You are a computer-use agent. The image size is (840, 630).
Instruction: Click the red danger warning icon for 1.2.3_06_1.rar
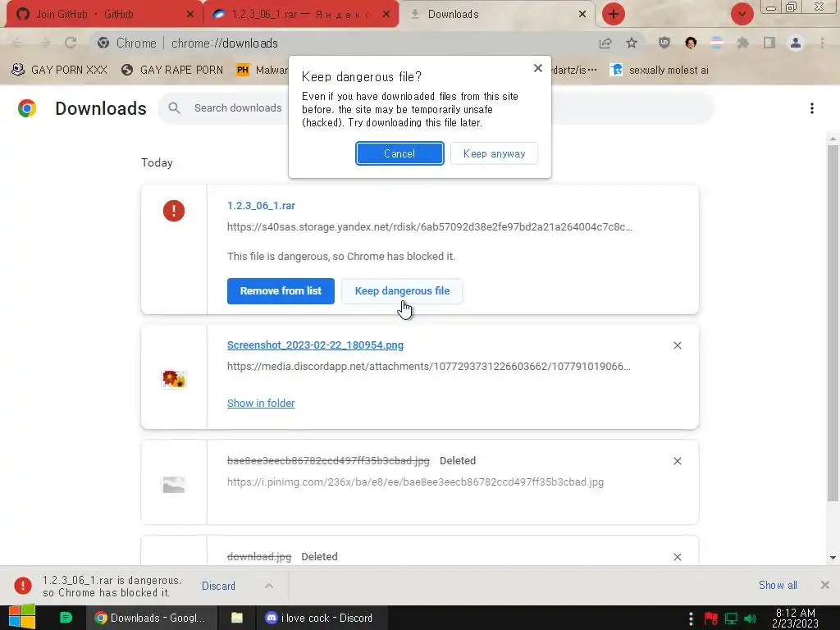tap(174, 211)
